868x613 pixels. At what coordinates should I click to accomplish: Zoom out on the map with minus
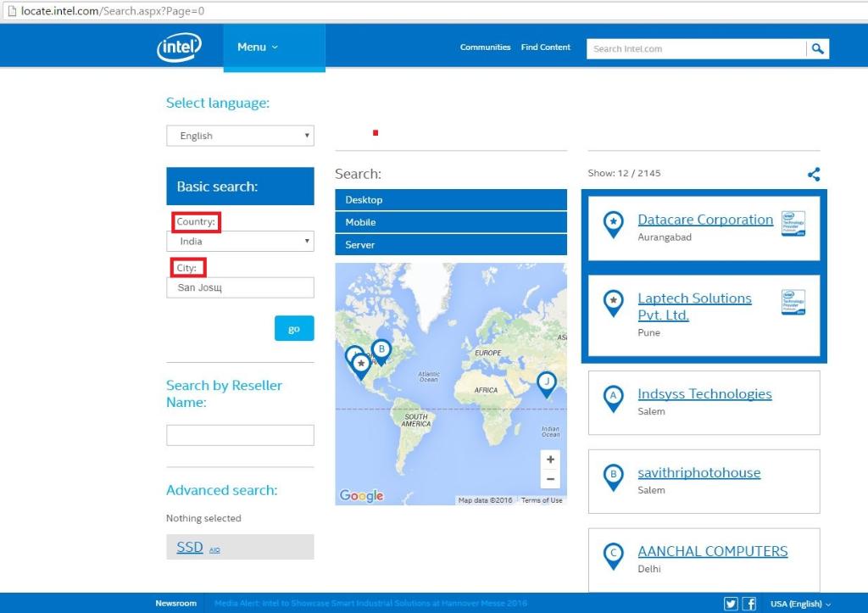(550, 479)
